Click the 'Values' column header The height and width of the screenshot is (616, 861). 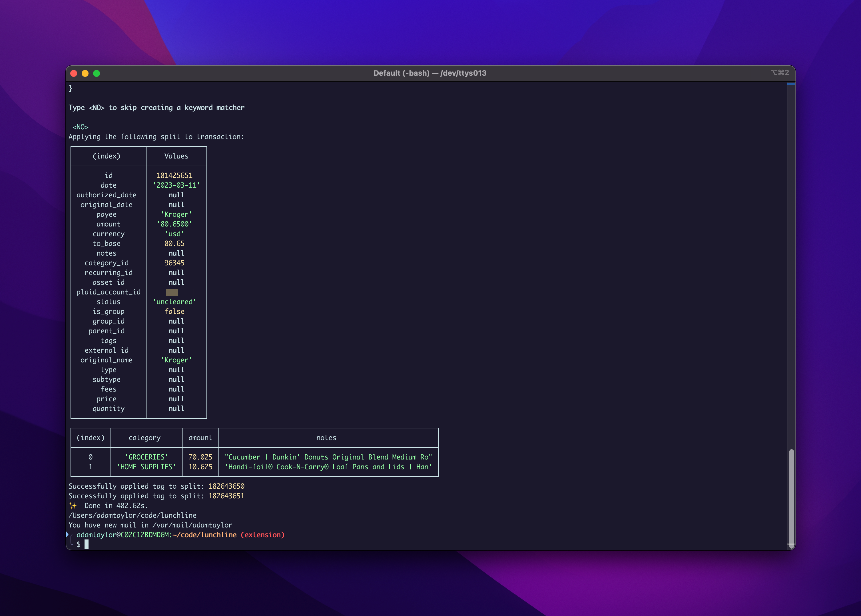[x=176, y=156]
